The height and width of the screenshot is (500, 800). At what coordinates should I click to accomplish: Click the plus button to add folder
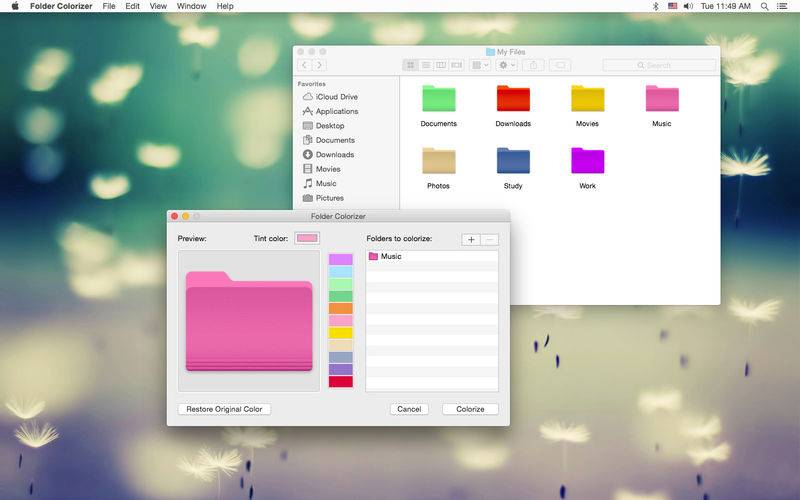pos(470,239)
